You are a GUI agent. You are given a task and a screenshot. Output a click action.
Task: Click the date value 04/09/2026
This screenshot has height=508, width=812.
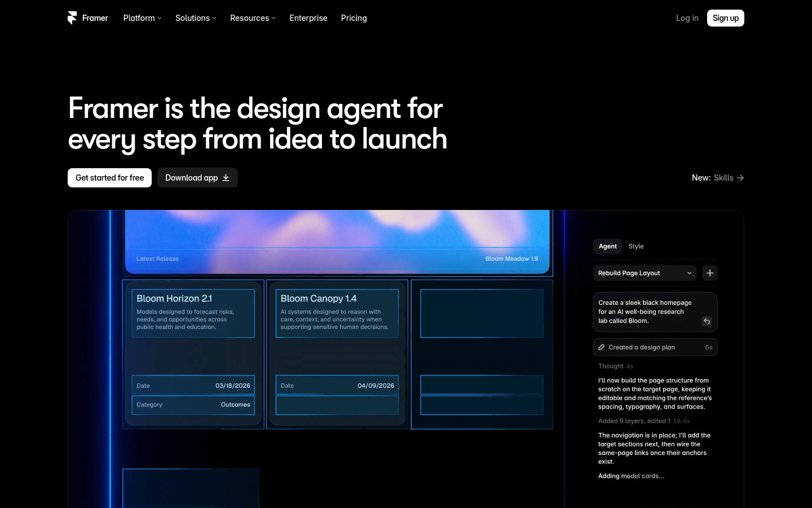coord(376,386)
